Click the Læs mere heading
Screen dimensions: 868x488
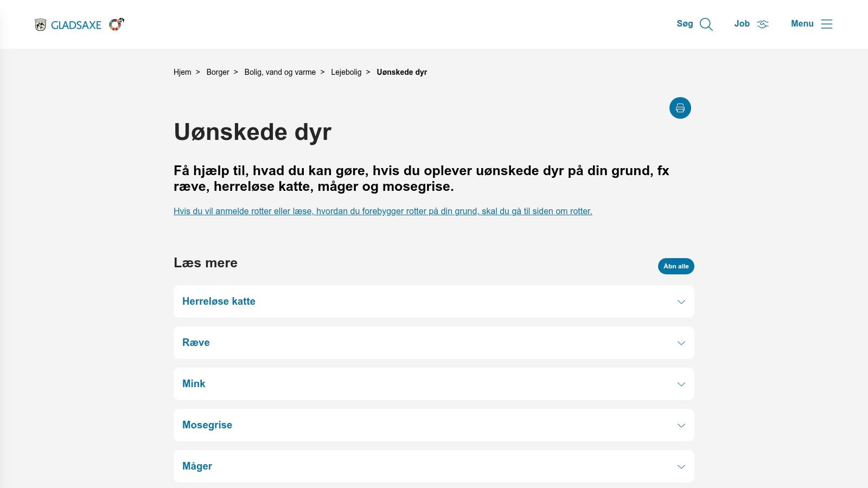coord(206,263)
